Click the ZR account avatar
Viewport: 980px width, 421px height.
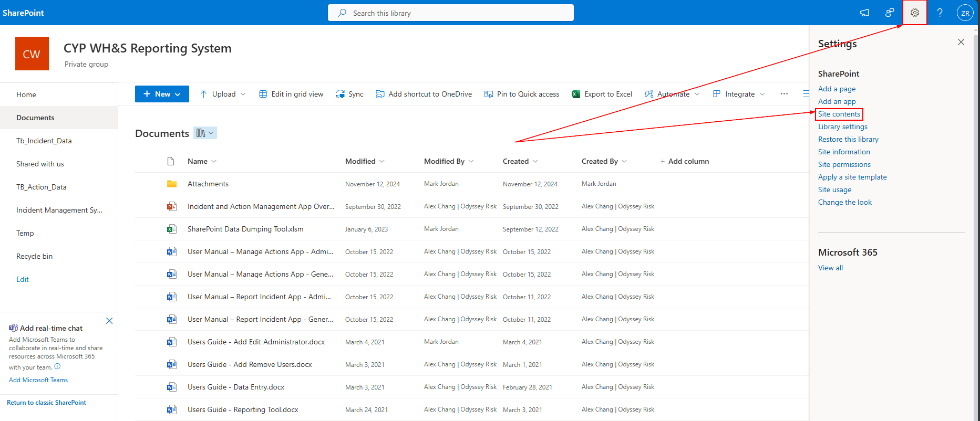point(965,13)
